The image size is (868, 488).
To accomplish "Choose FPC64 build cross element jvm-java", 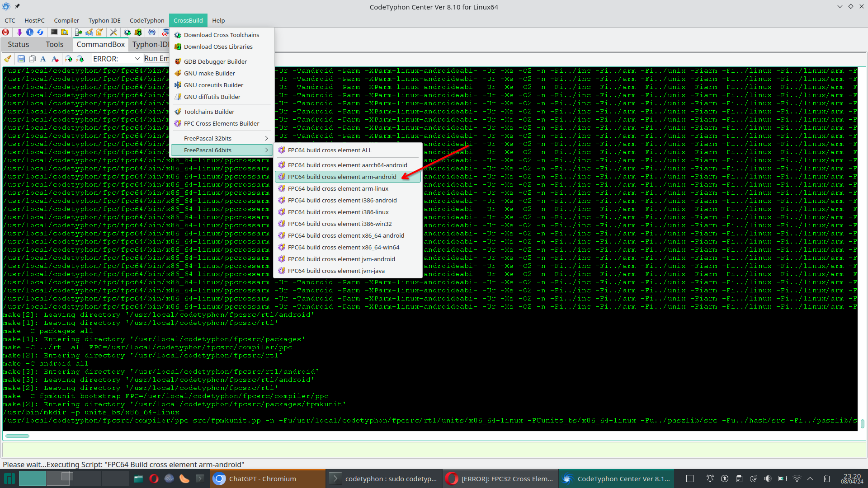I will click(348, 271).
